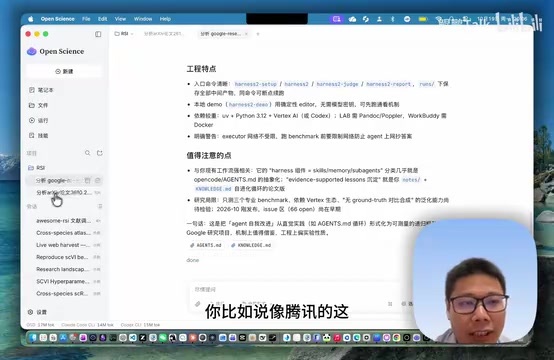
Task: Open the View menu
Action: [x=120, y=19]
